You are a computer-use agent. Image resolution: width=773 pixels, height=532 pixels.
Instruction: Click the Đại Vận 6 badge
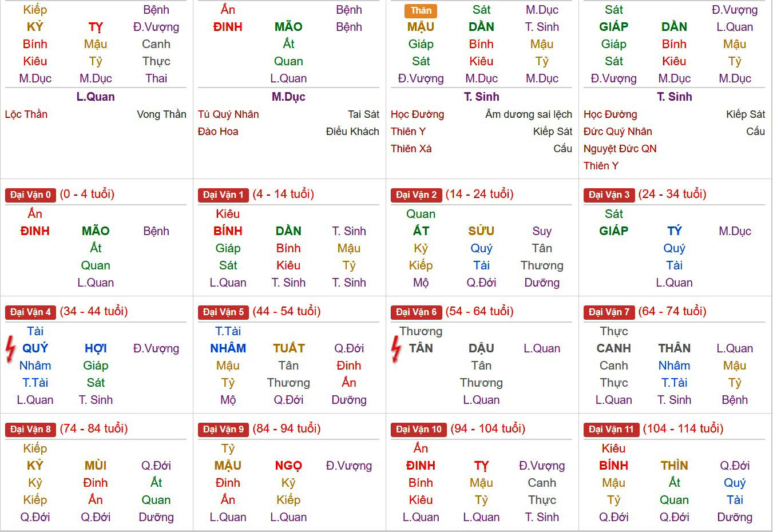tap(416, 312)
